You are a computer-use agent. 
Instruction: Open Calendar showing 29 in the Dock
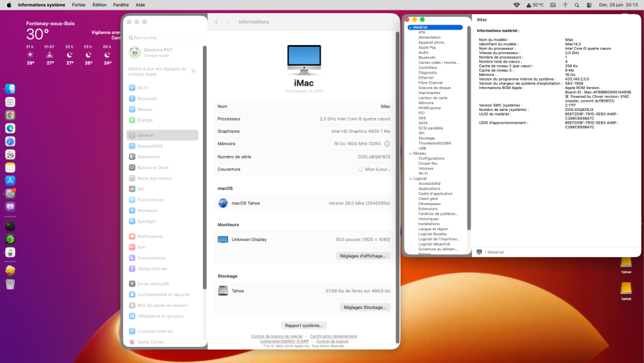[10, 155]
